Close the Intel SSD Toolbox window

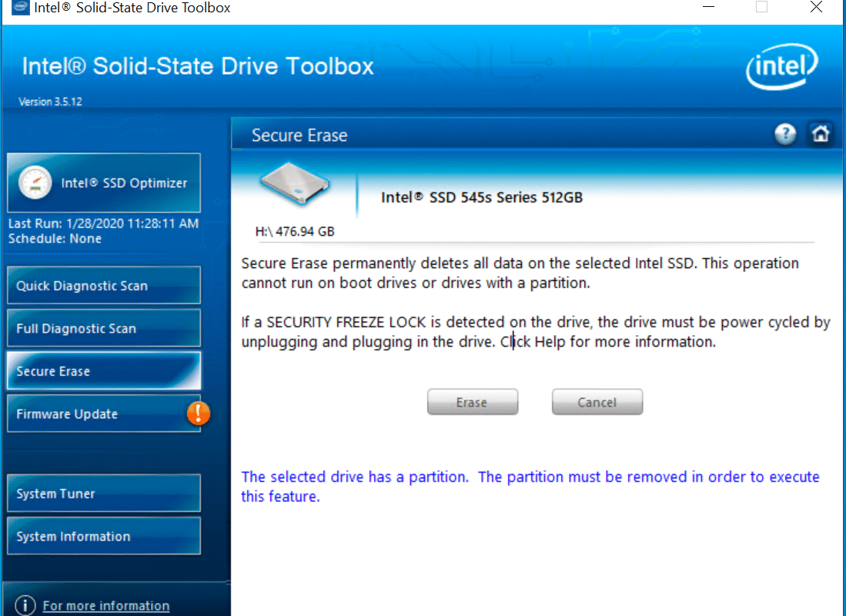[816, 7]
